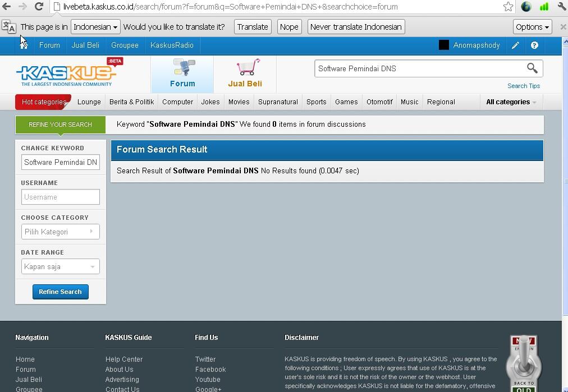
Task: Open Forum in the top blue bar
Action: coord(49,45)
